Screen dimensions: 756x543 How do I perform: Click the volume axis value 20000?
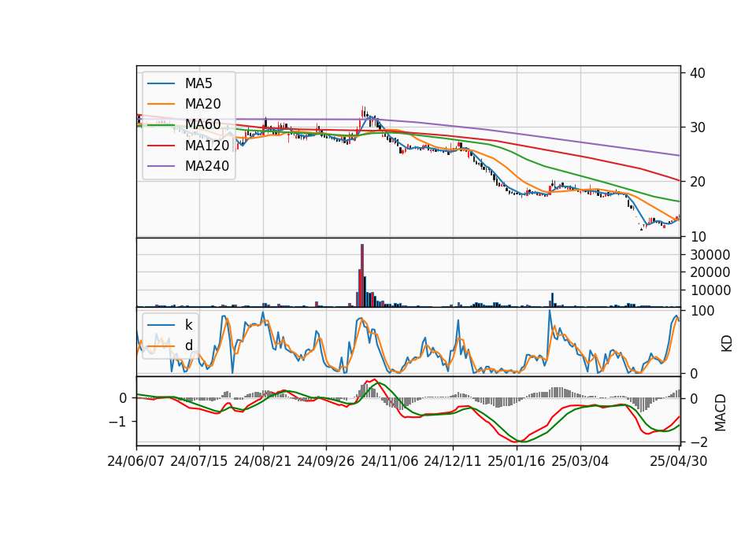[x=710, y=272]
